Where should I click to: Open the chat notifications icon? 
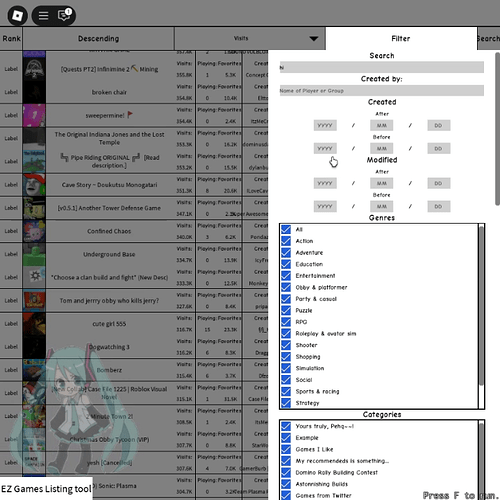[x=64, y=15]
